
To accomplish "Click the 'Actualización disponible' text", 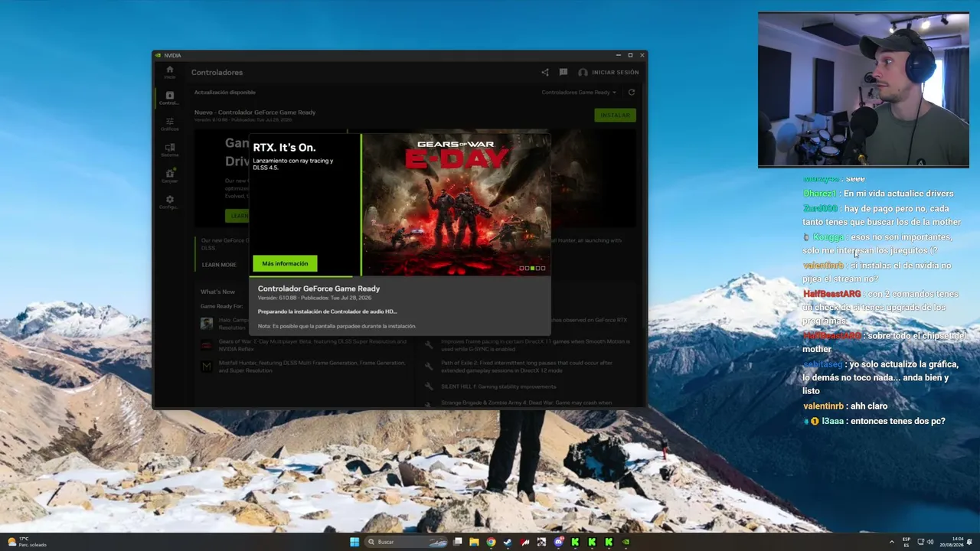I will [x=224, y=93].
